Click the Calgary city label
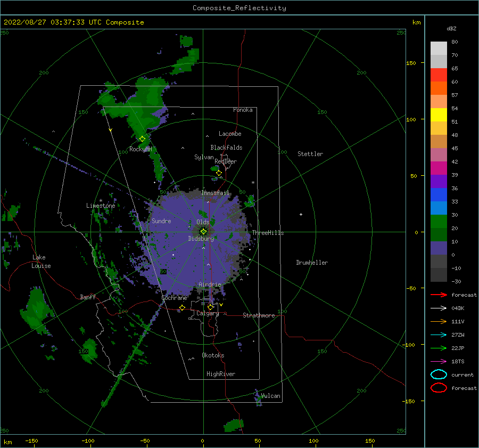The width and height of the screenshot is (479, 448). point(208,313)
